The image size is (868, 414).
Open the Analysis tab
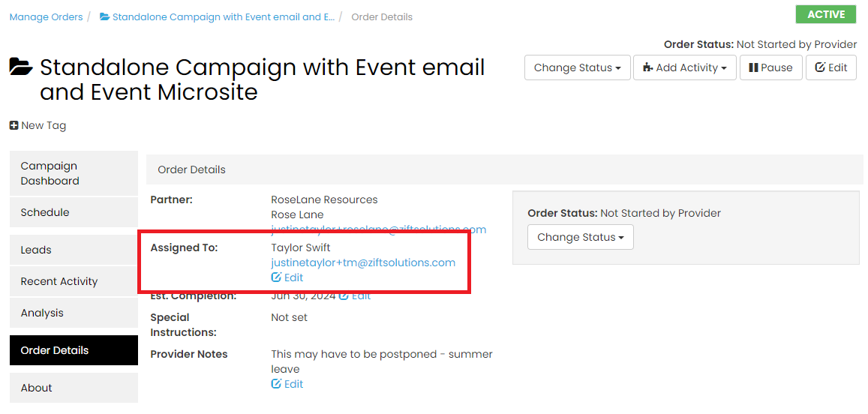[x=74, y=313]
